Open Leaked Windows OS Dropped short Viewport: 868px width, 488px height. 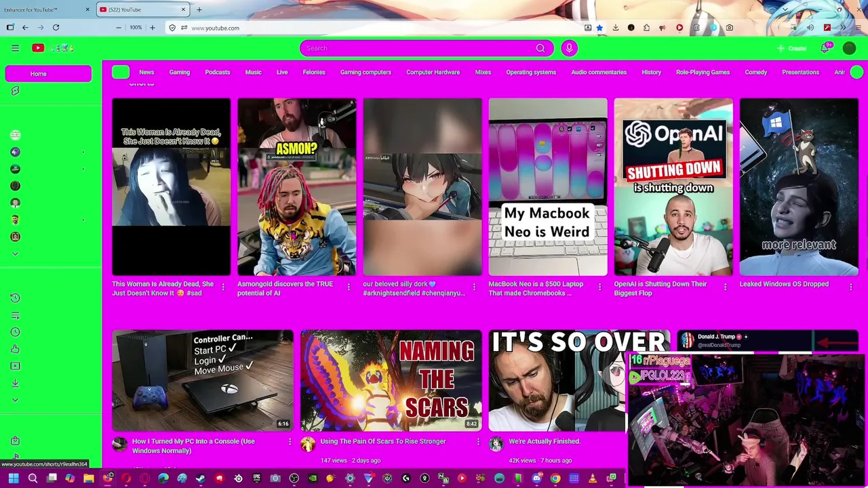coord(799,187)
